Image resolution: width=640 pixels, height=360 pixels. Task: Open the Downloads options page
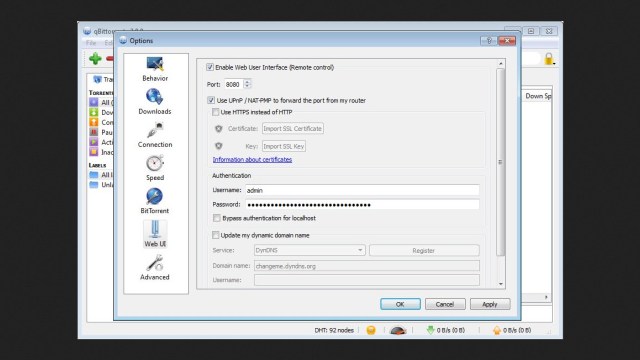point(155,102)
